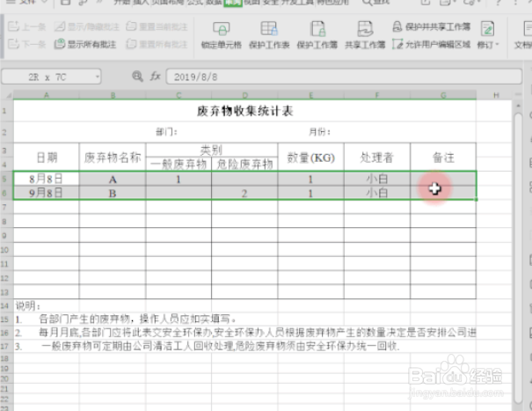532x411 pixels.
Task: Toggle 显示/隐藏批注 show or hide comment
Action: tap(87, 26)
